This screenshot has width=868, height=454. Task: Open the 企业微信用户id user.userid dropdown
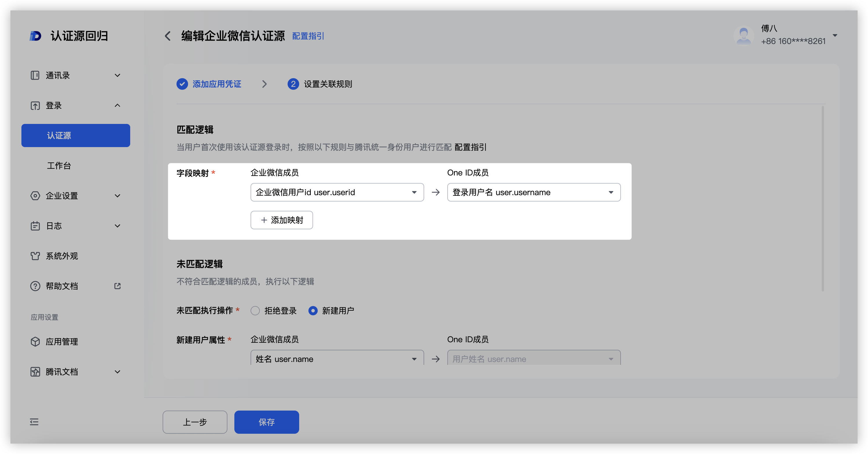(337, 192)
